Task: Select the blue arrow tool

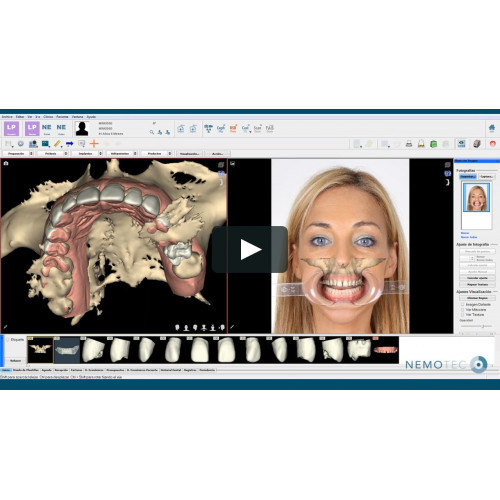Action: (69, 144)
